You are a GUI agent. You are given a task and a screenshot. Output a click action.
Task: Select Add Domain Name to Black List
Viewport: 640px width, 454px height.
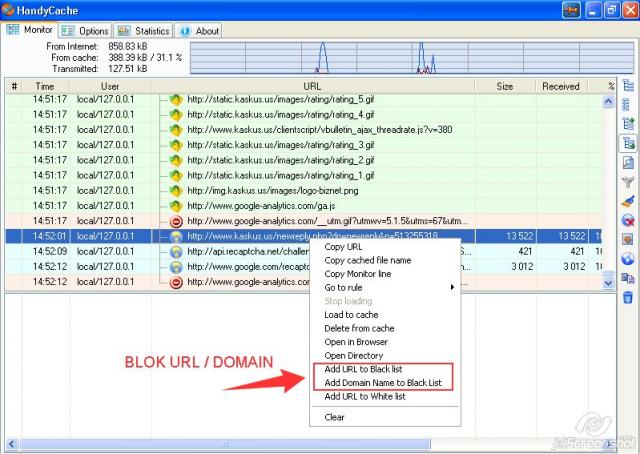(x=383, y=383)
